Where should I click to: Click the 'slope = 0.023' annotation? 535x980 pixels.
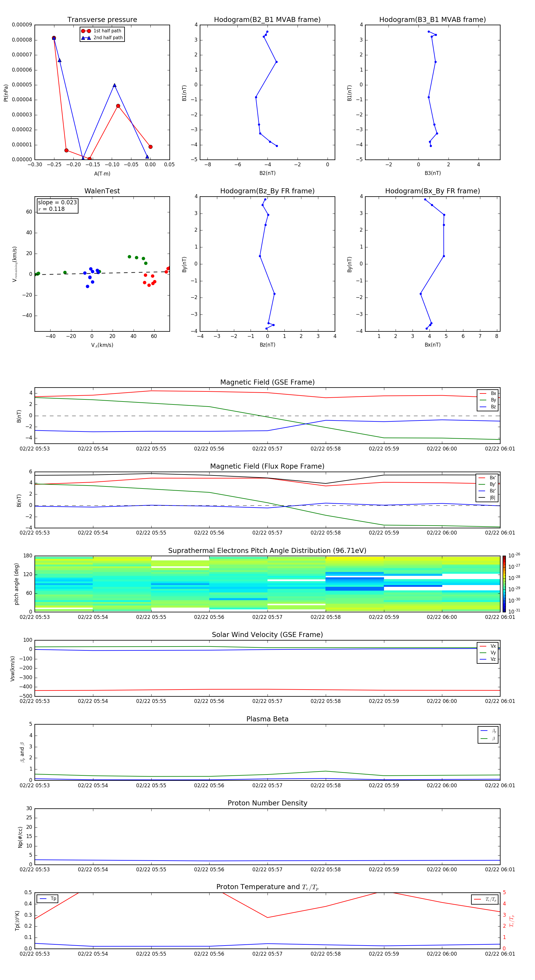pos(57,203)
